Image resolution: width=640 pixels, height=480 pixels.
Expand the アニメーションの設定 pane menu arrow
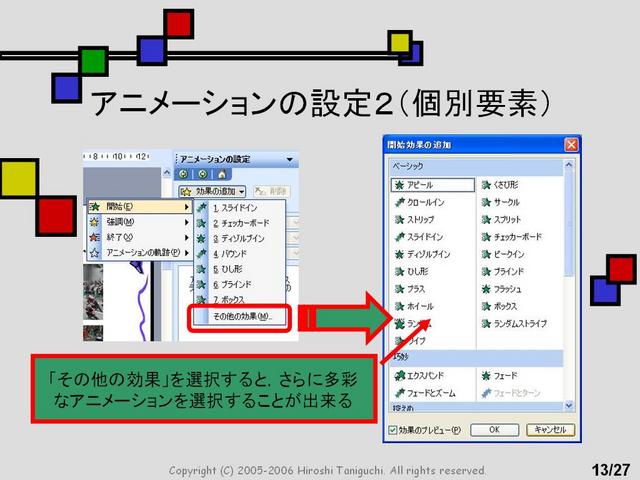point(289,159)
